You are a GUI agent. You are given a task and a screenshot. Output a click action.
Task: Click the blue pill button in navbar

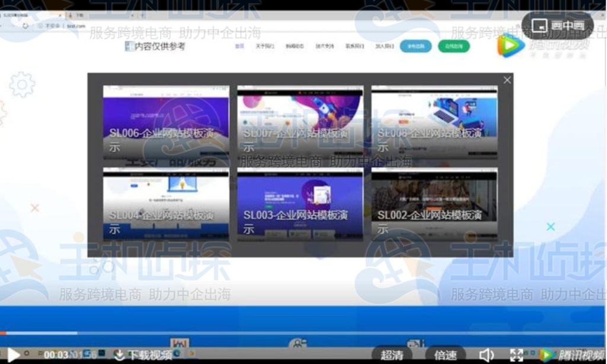pos(416,46)
